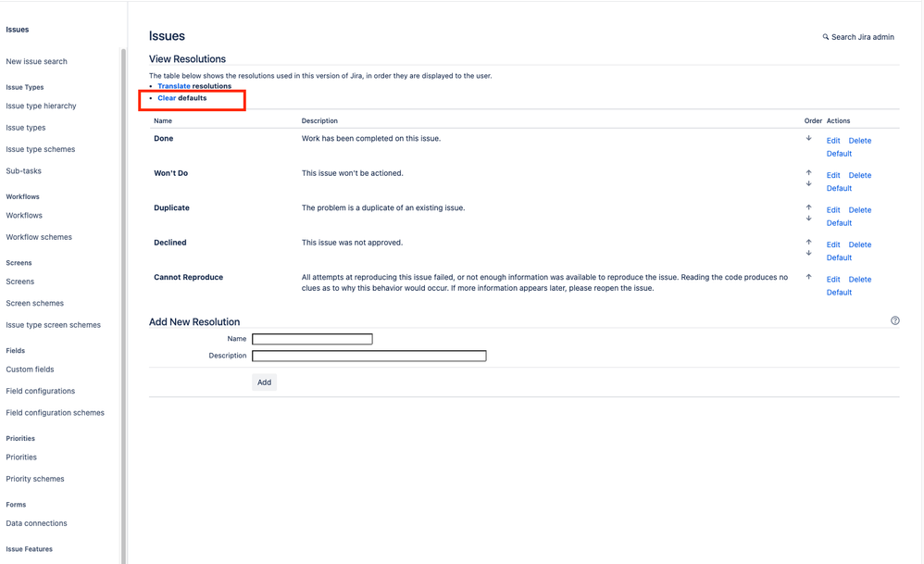
Task: Click the Add button
Action: coord(264,382)
